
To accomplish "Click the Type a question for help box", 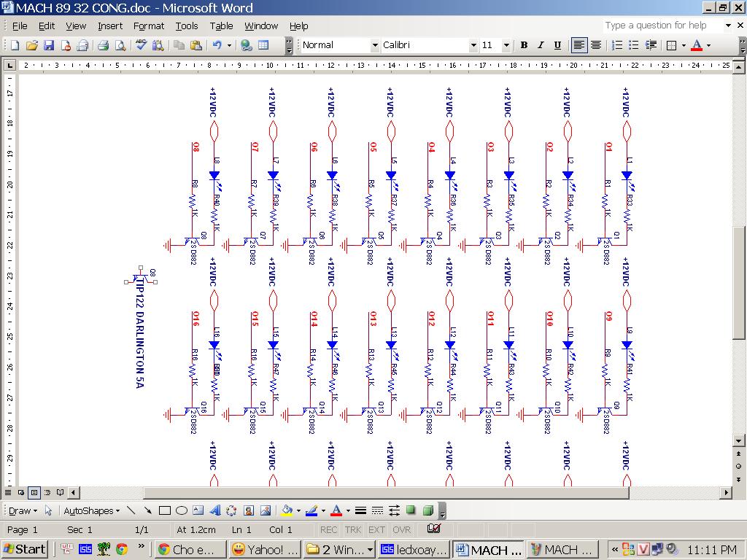I will point(661,26).
